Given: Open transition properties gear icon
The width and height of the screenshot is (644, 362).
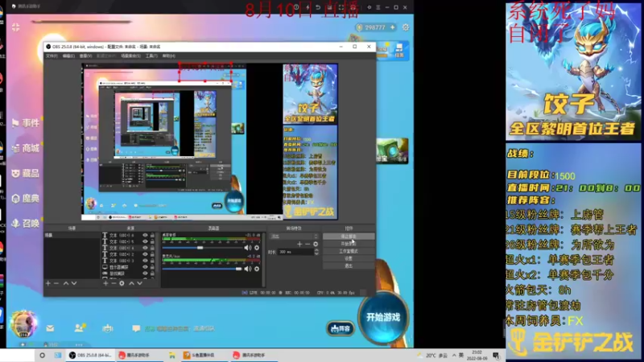Looking at the screenshot, I should point(316,244).
